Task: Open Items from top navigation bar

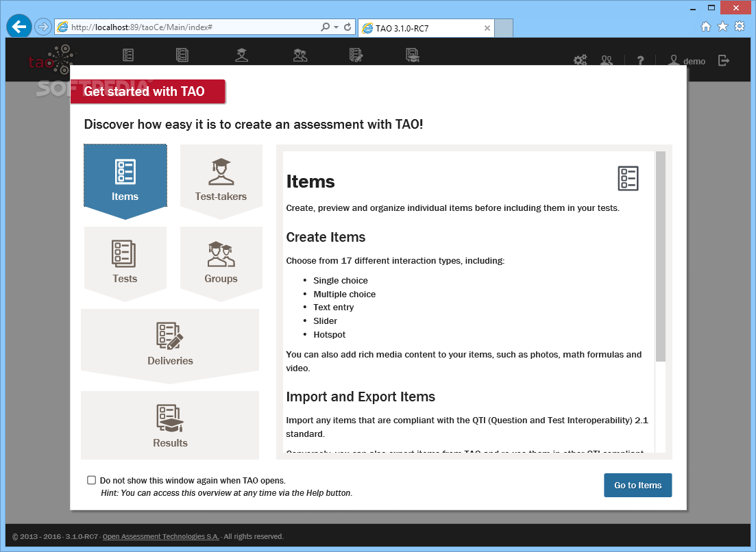Action: point(128,55)
